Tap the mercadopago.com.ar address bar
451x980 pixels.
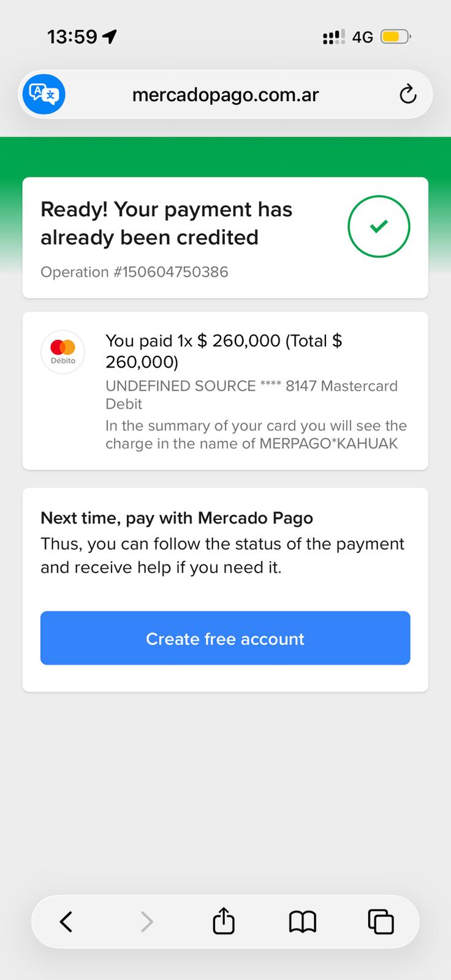[x=225, y=94]
